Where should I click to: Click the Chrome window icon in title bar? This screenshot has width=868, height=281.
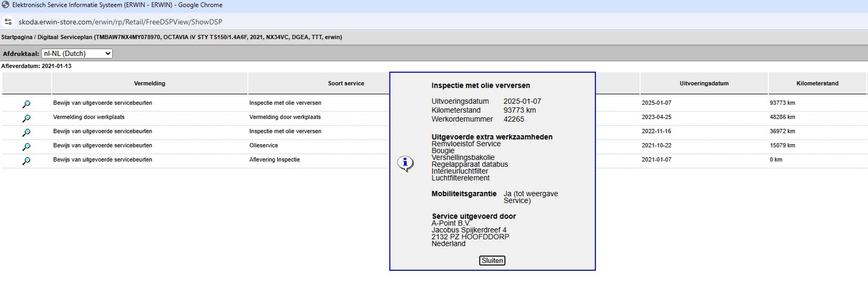(5, 5)
